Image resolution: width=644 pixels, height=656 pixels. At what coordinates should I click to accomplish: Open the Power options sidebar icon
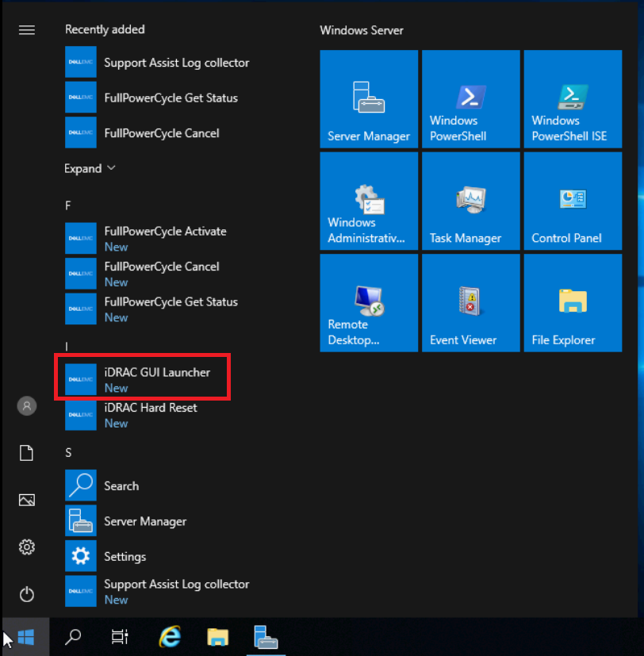click(26, 594)
